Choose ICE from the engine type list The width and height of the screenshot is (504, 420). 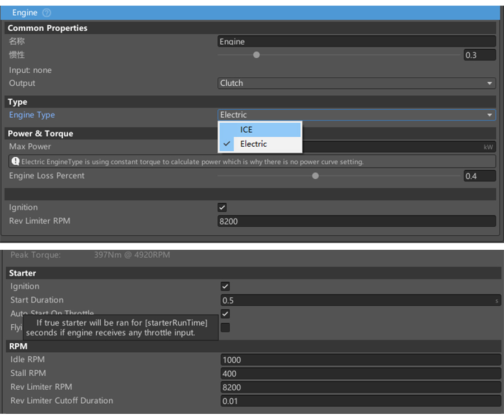(260, 129)
